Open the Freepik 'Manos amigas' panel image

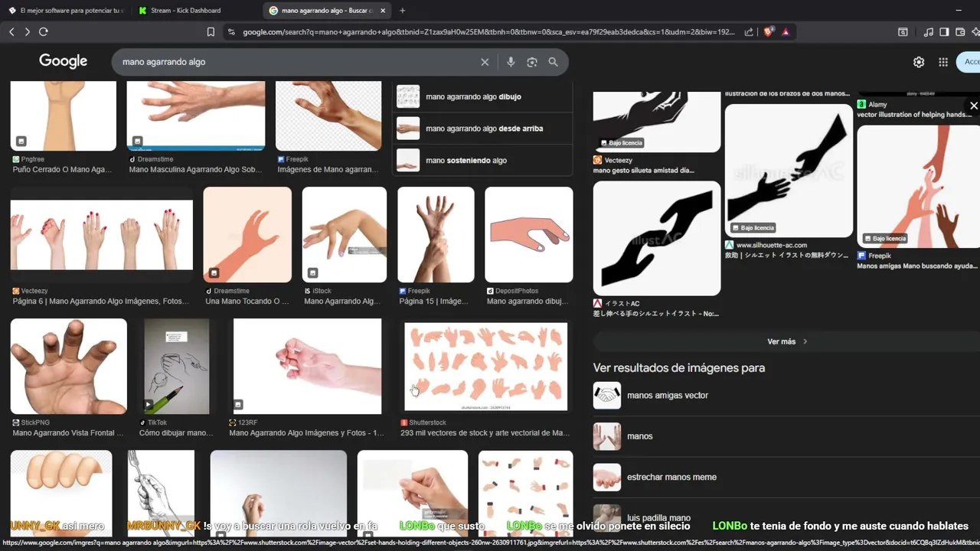[x=919, y=186]
